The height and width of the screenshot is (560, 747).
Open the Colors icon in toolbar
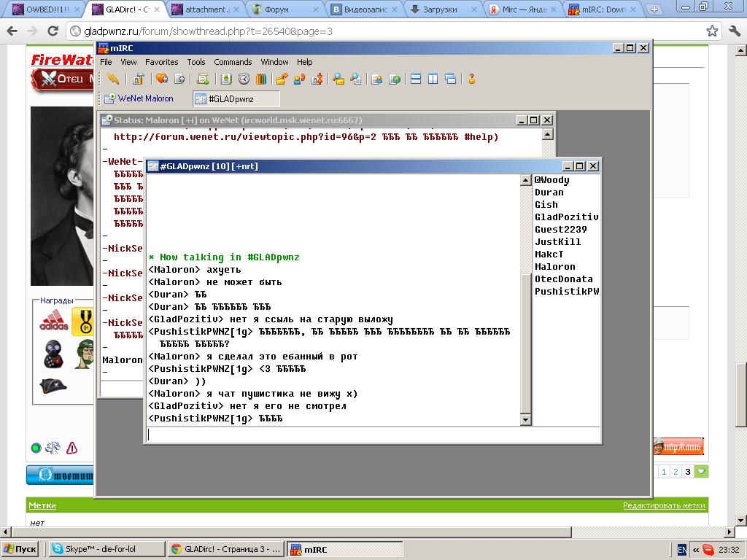(x=260, y=79)
